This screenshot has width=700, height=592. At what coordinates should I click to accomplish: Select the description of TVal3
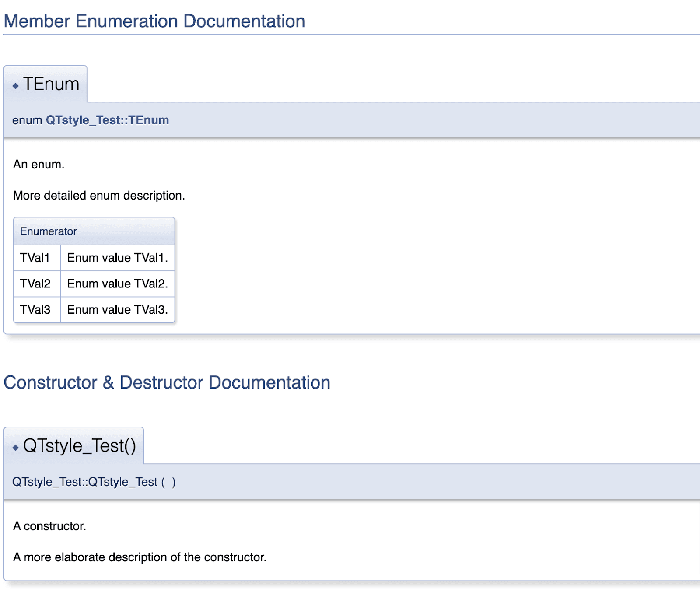point(116,310)
